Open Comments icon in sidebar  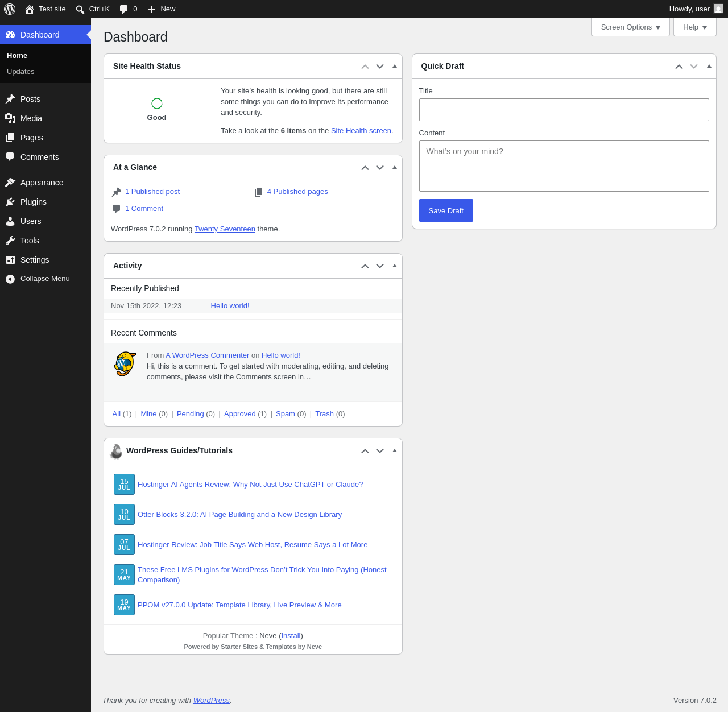click(x=10, y=157)
